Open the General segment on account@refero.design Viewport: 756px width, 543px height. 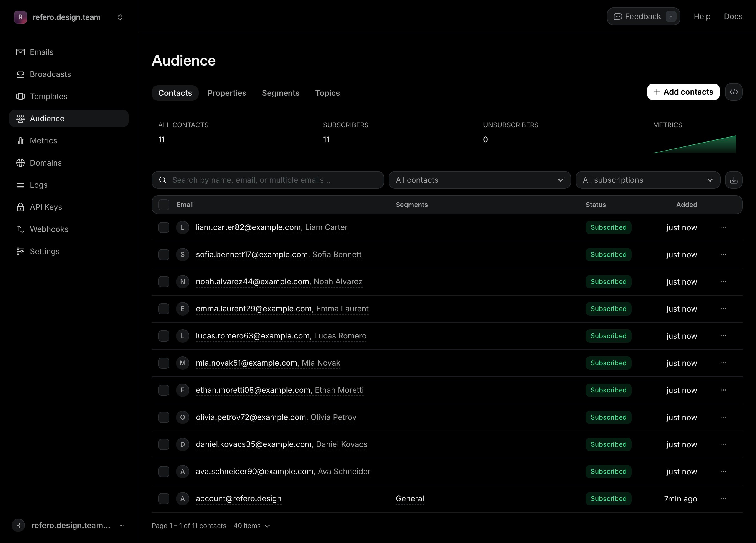[x=410, y=499]
